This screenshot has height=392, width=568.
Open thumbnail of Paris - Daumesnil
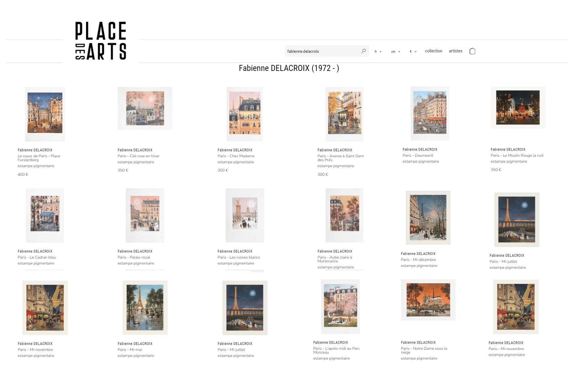[430, 113]
